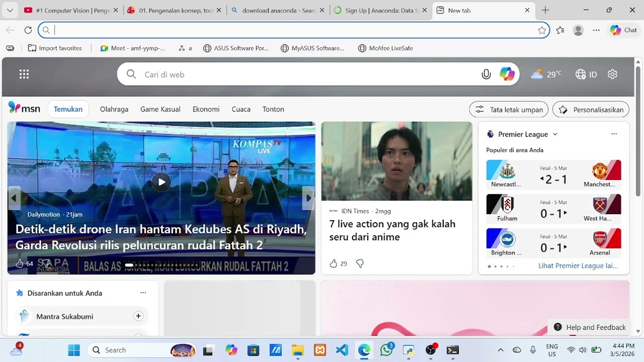Expand the Premier League dropdown
This screenshot has width=644, height=362.
click(x=555, y=134)
